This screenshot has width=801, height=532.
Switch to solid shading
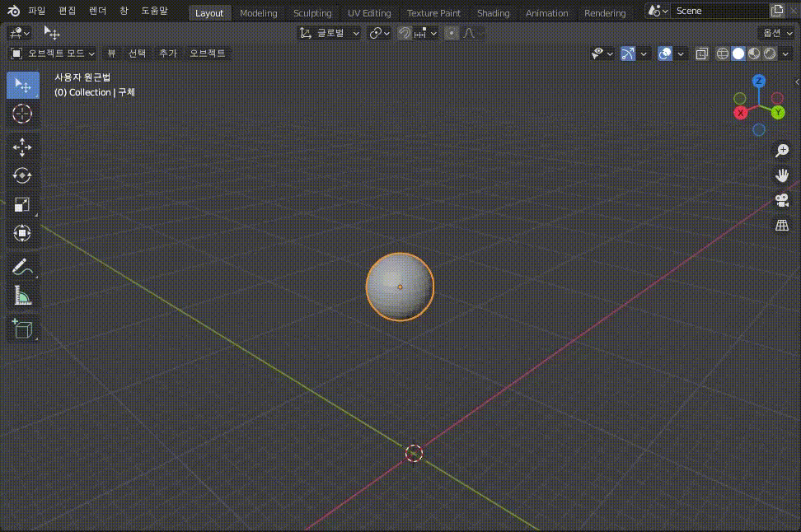738,54
